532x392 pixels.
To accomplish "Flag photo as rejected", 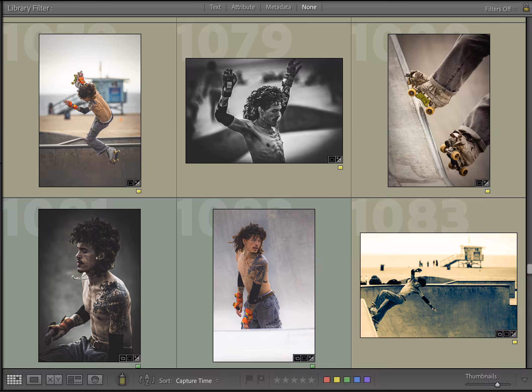I will click(261, 379).
